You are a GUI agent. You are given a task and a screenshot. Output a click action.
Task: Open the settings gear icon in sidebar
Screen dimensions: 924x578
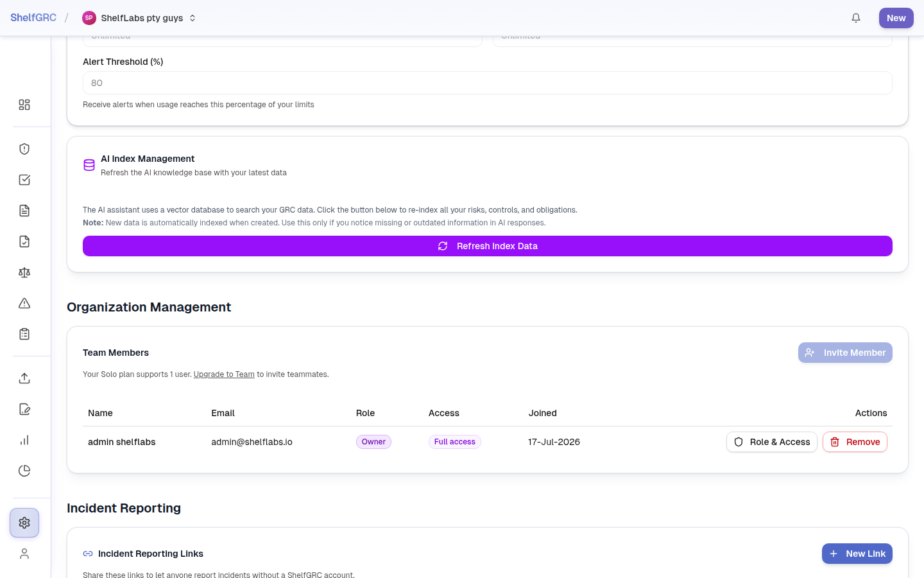tap(24, 523)
